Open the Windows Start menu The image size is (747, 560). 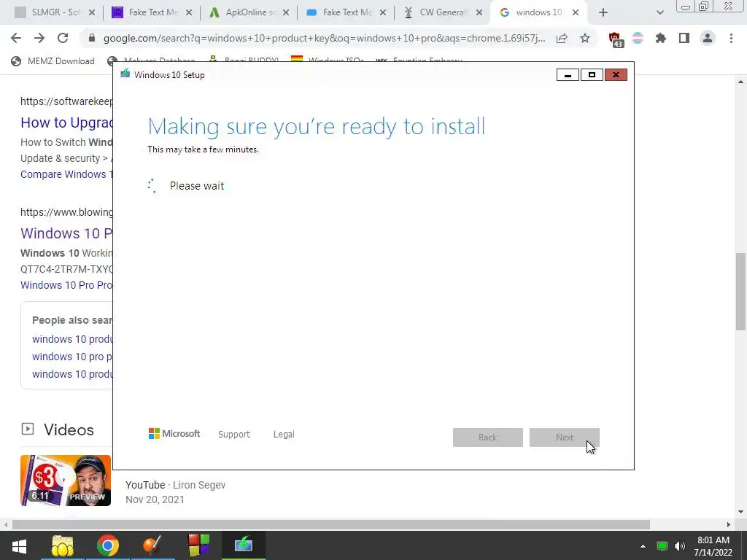click(x=19, y=545)
